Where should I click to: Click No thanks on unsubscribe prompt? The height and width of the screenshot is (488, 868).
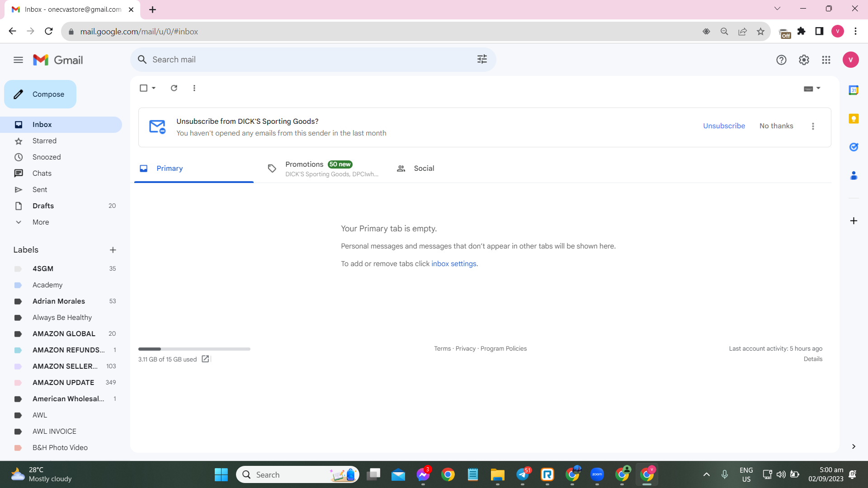click(776, 126)
